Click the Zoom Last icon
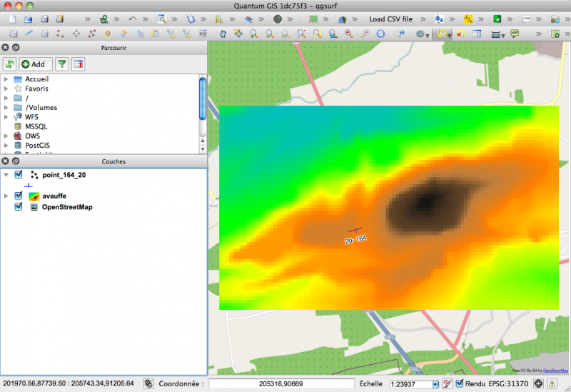The width and height of the screenshot is (571, 392). 348,34
